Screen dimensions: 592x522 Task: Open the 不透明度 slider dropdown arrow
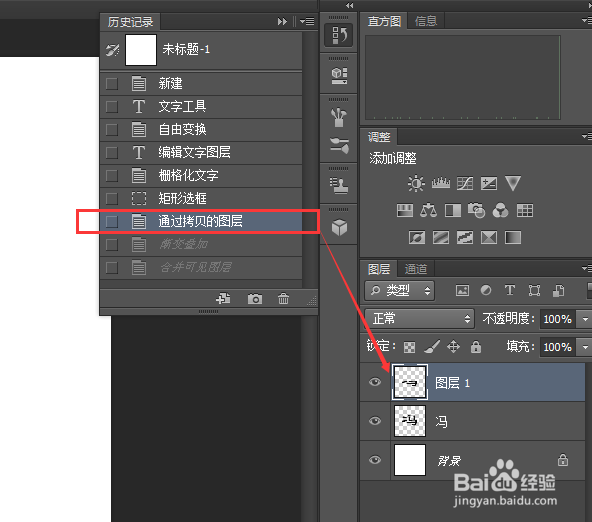(x=585, y=319)
